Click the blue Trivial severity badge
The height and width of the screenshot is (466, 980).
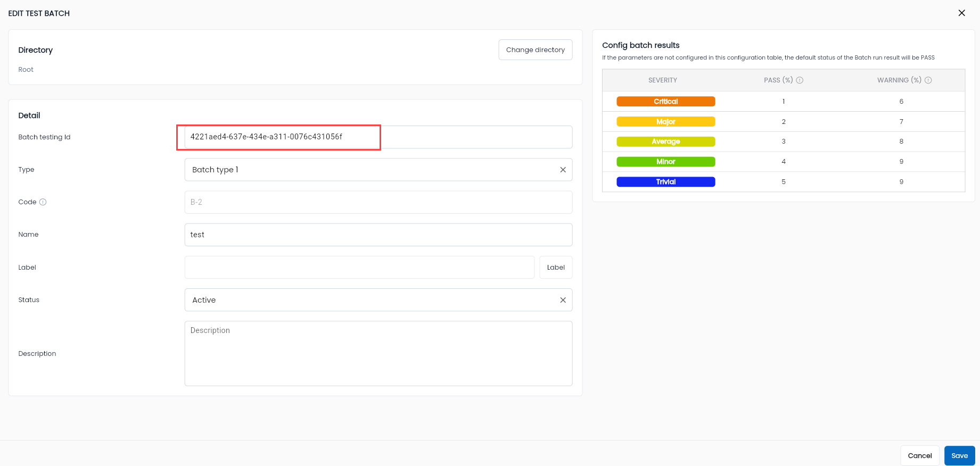666,182
